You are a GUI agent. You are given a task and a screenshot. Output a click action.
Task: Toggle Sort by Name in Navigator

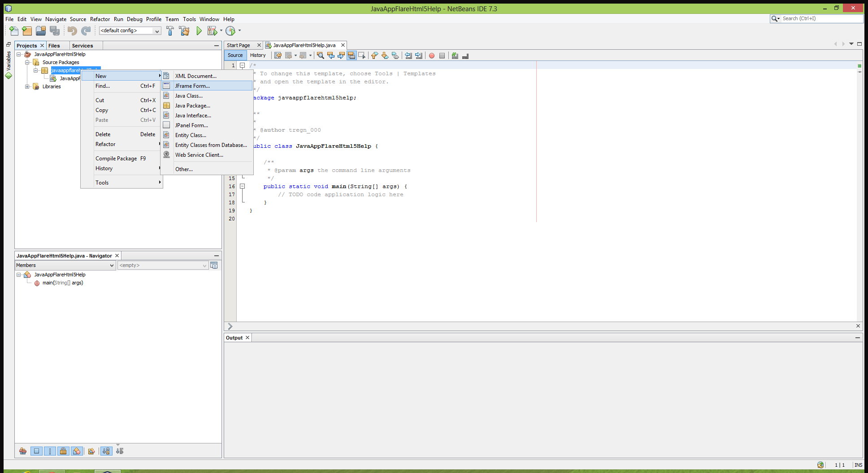click(x=106, y=451)
